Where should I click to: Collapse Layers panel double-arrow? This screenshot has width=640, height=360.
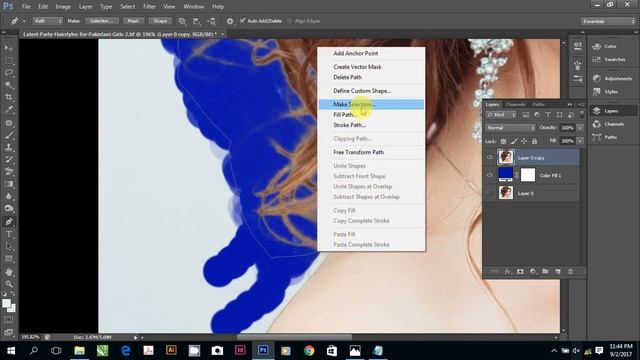570,104
